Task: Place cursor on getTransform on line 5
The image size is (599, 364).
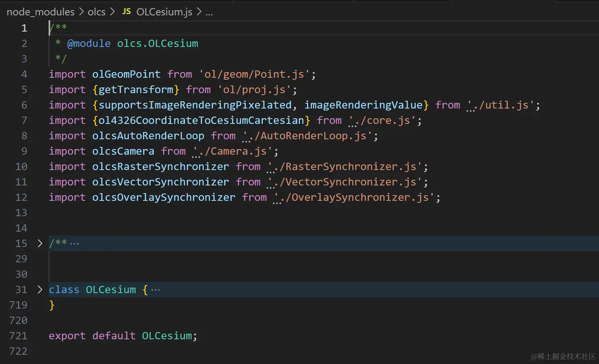Action: tap(136, 90)
